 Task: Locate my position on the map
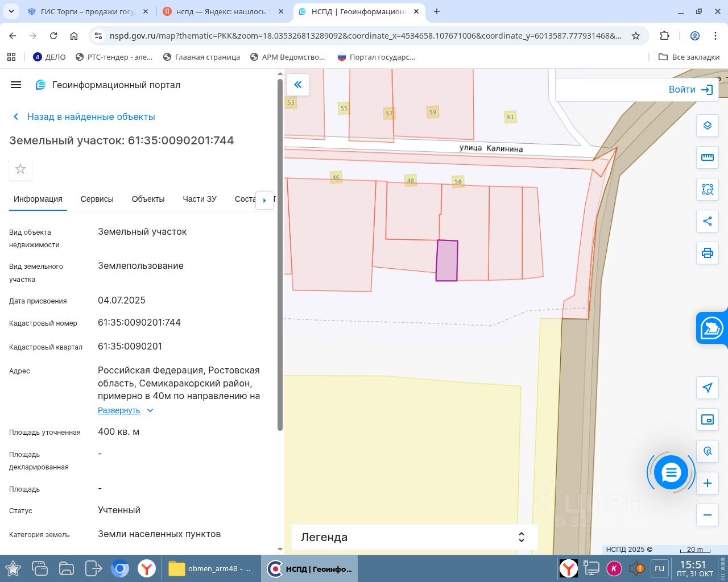pyautogui.click(x=708, y=388)
